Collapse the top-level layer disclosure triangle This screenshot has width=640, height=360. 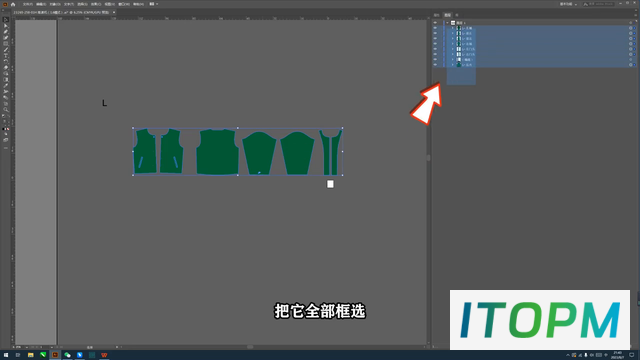click(447, 23)
